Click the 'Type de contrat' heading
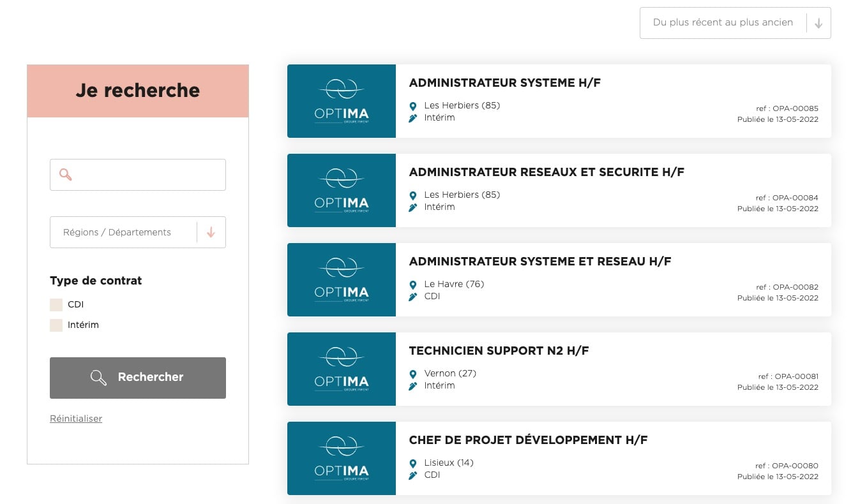The height and width of the screenshot is (504, 867). coord(96,281)
